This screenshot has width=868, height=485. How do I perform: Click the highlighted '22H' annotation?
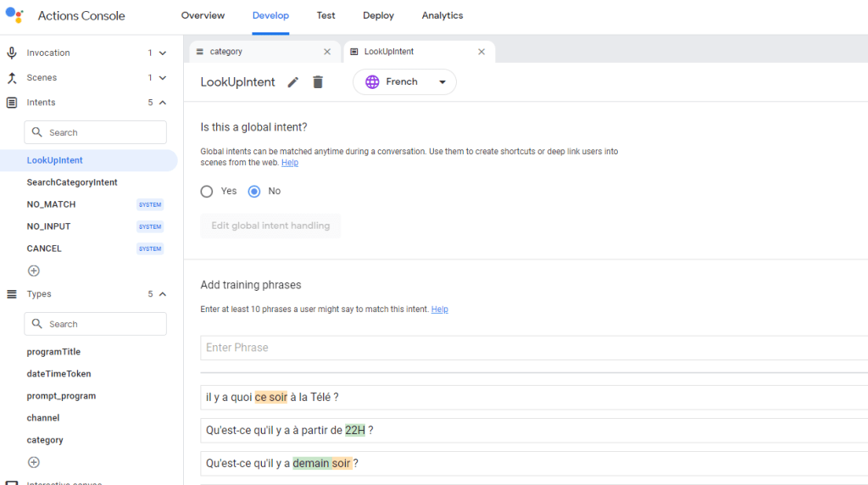click(354, 430)
